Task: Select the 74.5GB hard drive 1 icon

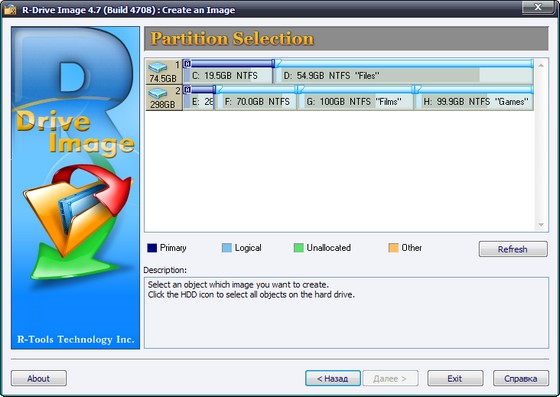Action: pyautogui.click(x=164, y=71)
